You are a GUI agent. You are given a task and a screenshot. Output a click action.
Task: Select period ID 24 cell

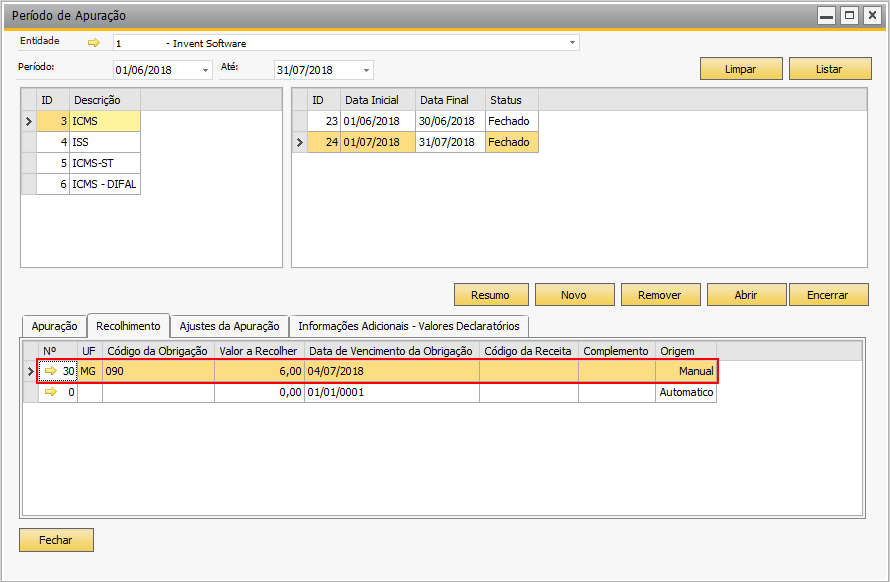pos(324,142)
